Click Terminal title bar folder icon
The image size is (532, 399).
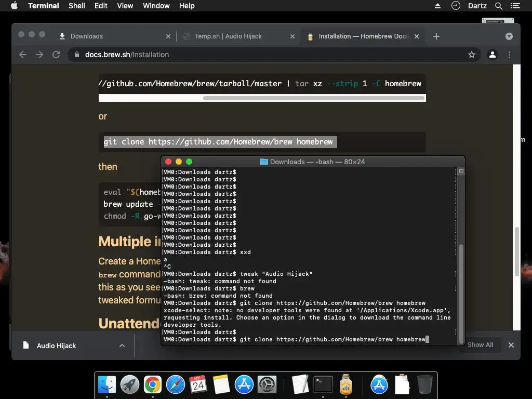pyautogui.click(x=263, y=162)
